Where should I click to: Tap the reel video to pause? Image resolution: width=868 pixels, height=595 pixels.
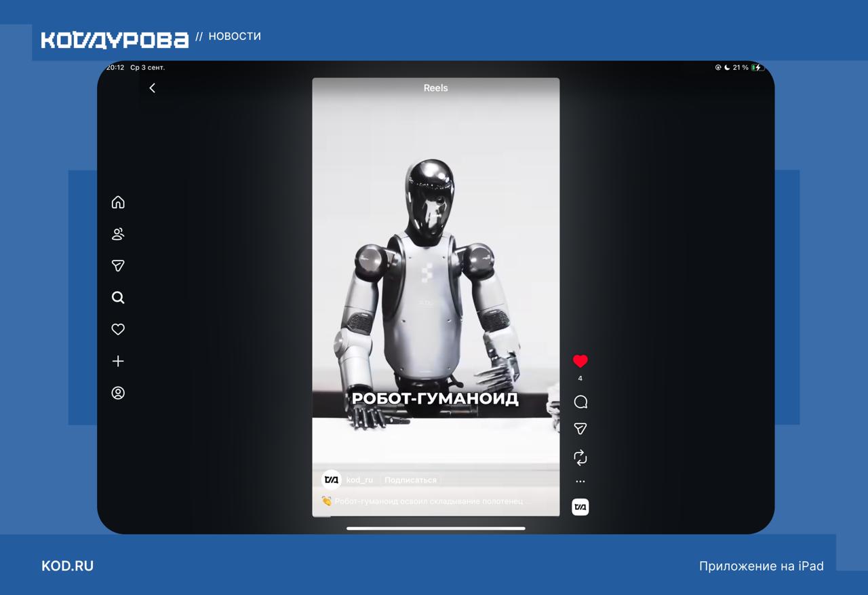pos(435,271)
